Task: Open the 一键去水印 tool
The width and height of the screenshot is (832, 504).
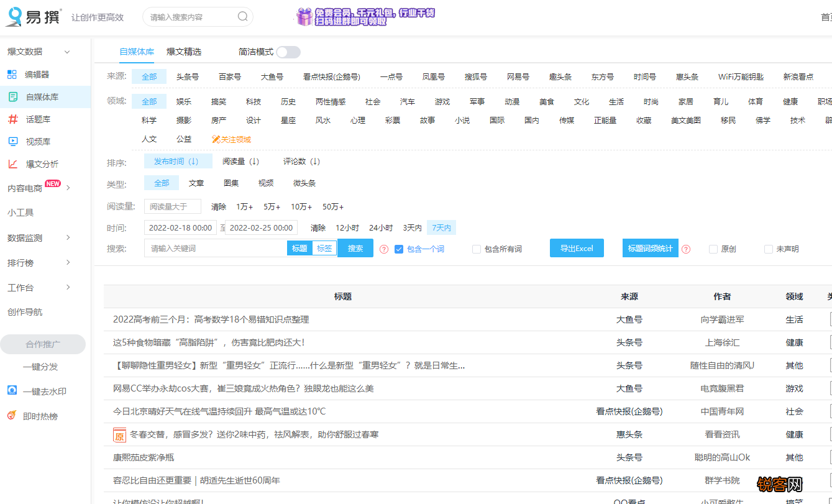Action: pyautogui.click(x=37, y=392)
